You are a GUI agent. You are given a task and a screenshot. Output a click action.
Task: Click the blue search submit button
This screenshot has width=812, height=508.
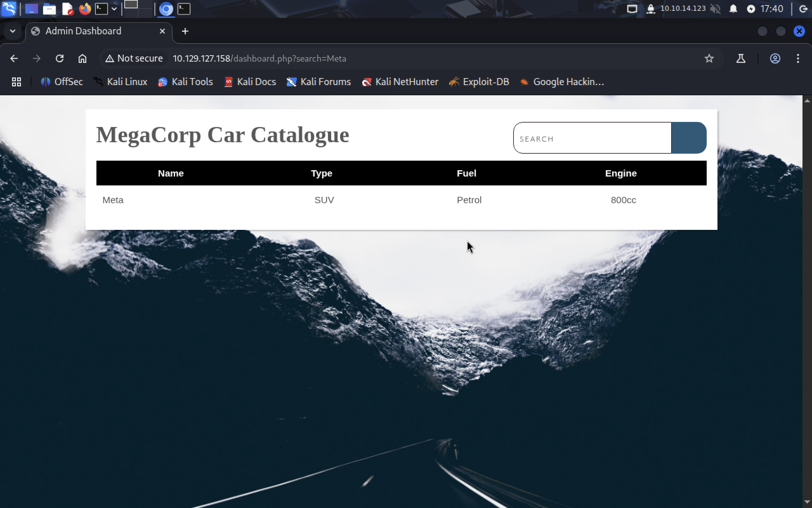click(x=689, y=138)
